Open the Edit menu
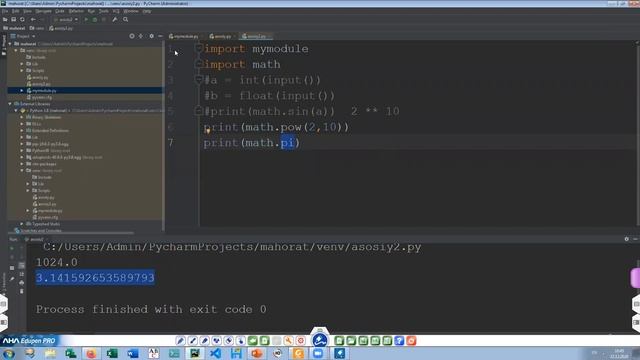The height and width of the screenshot is (360, 640). click(16, 11)
